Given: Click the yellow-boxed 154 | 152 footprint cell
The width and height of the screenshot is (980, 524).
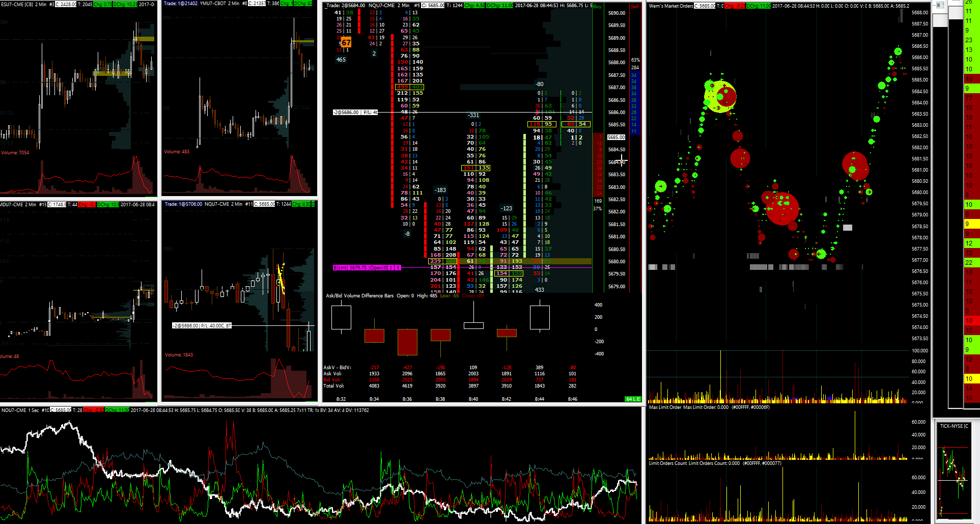Looking at the screenshot, I should click(509, 273).
